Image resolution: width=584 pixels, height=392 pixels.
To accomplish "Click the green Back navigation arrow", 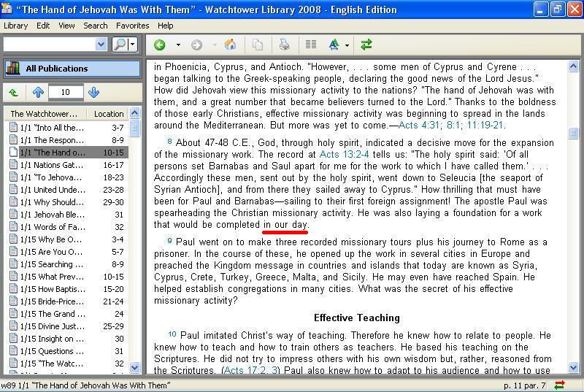I will click(159, 45).
